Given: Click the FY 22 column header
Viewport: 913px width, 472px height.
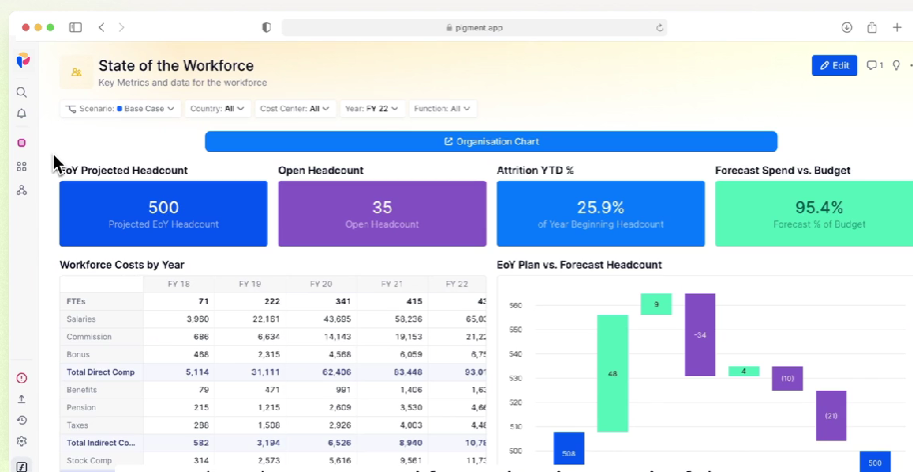Looking at the screenshot, I should coord(457,284).
